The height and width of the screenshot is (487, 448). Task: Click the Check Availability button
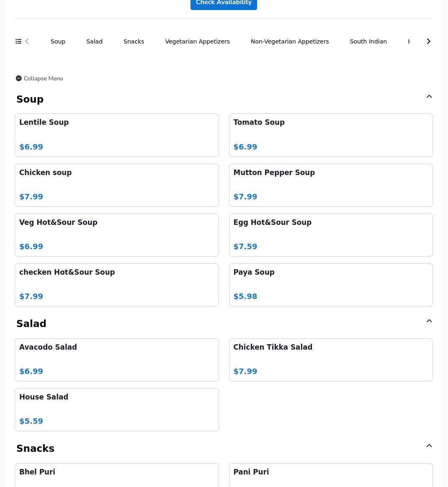tap(224, 3)
